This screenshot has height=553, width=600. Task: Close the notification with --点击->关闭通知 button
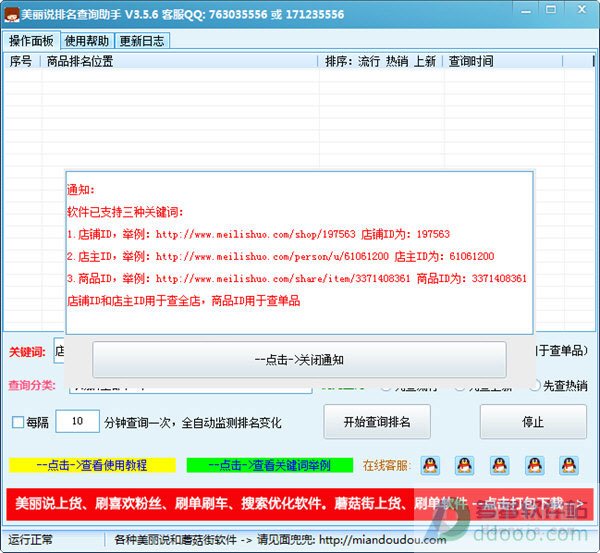299,360
